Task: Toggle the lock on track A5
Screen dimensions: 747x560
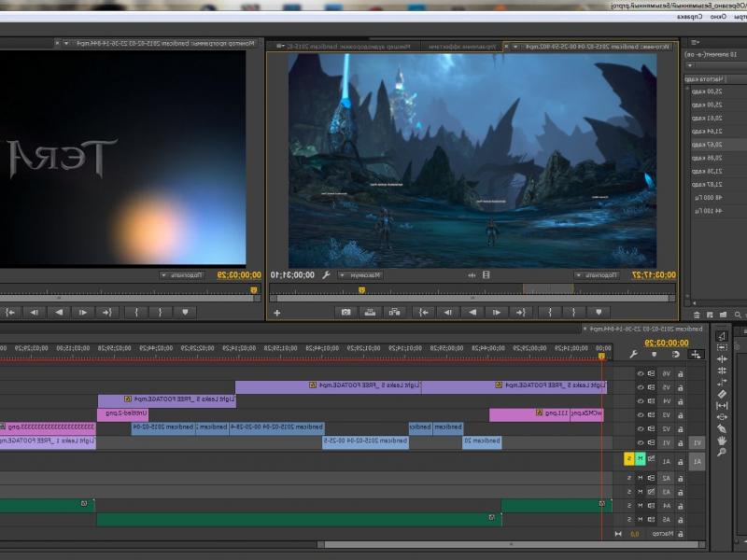Action: coord(681,519)
